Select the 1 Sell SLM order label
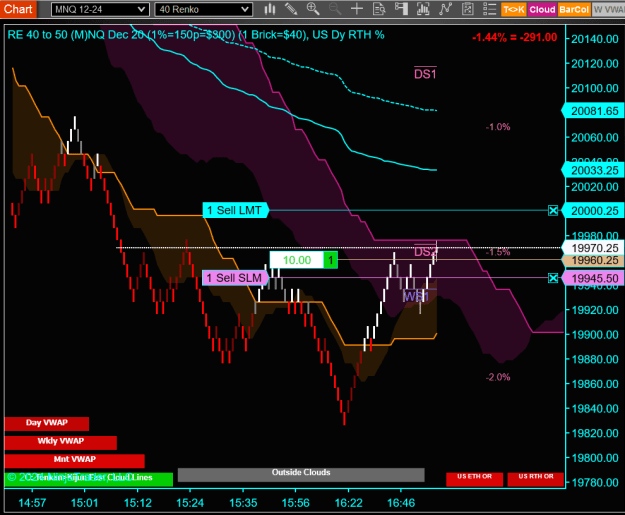Screen dimensions: 625x515 coord(236,278)
